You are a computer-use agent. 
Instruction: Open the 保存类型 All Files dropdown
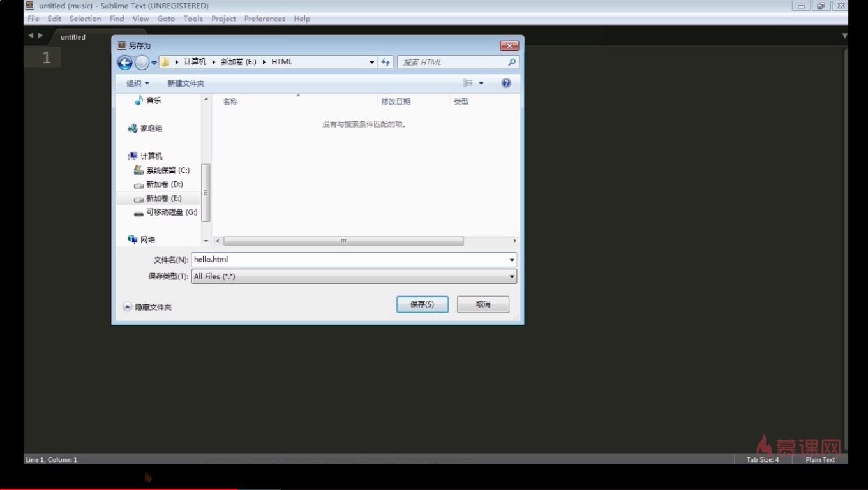click(354, 276)
